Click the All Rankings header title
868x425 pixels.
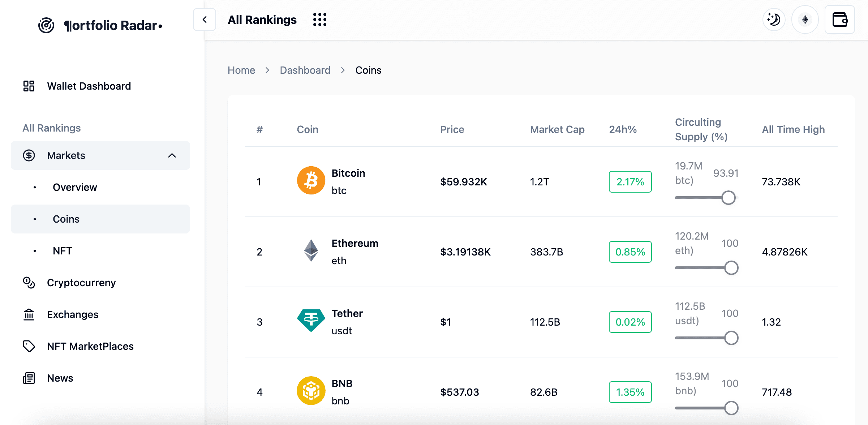[x=262, y=20]
